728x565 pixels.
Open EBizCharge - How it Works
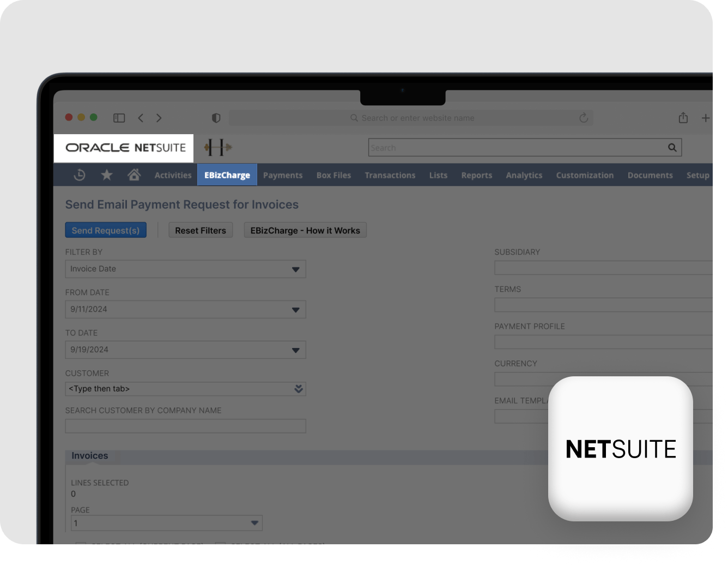[x=305, y=230]
